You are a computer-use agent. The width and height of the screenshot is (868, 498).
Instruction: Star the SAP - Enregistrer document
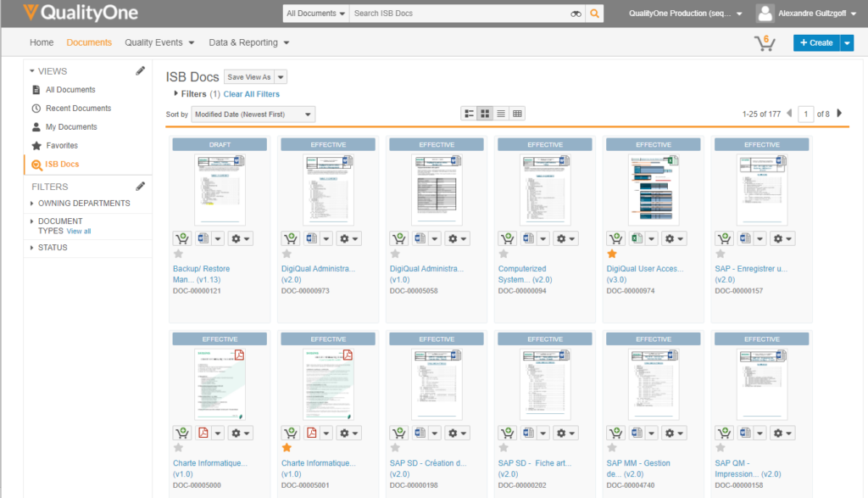pyautogui.click(x=721, y=255)
